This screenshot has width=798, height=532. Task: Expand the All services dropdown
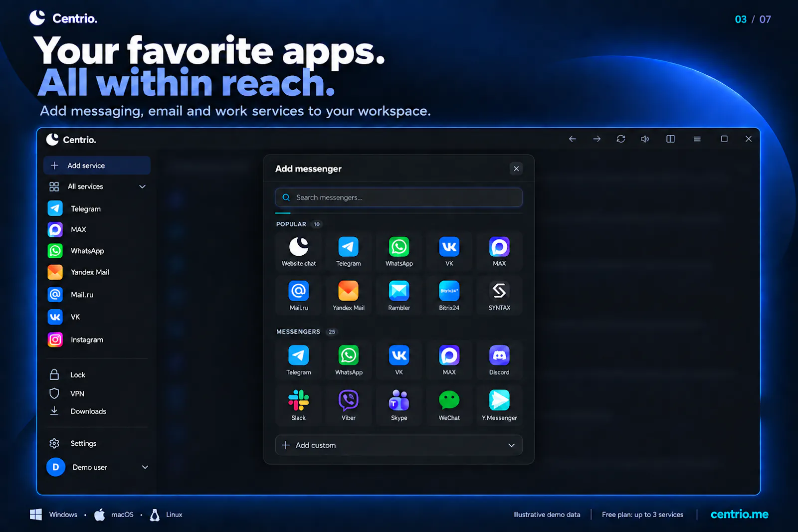[x=142, y=186]
